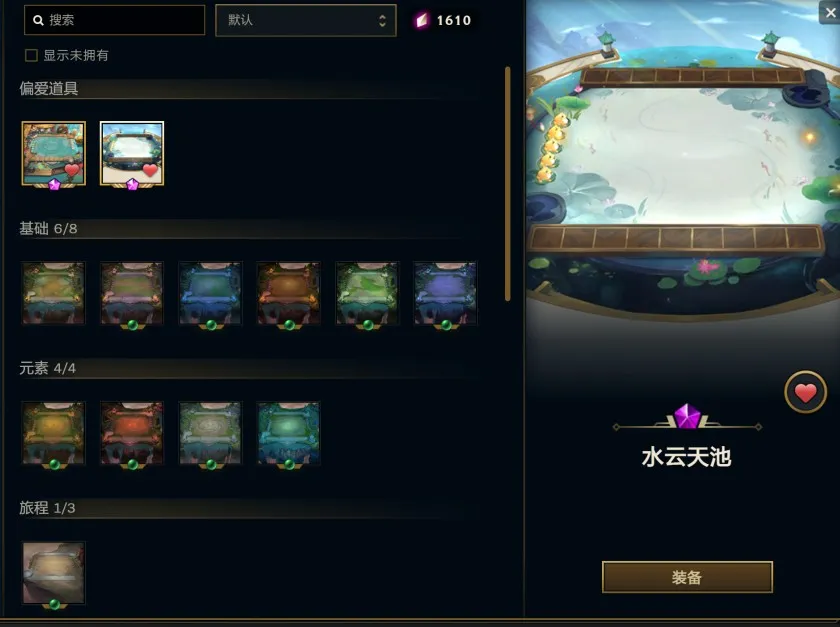
Task: Choose the first arena thumbnail in the 基础 row
Action: (x=54, y=293)
